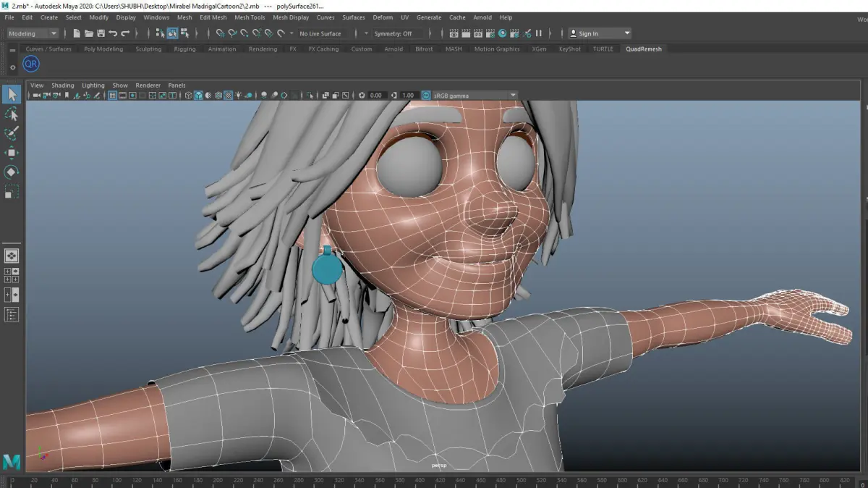Screen dimensions: 868x488
Task: Open the viewport Renderer menu
Action: pos(148,85)
